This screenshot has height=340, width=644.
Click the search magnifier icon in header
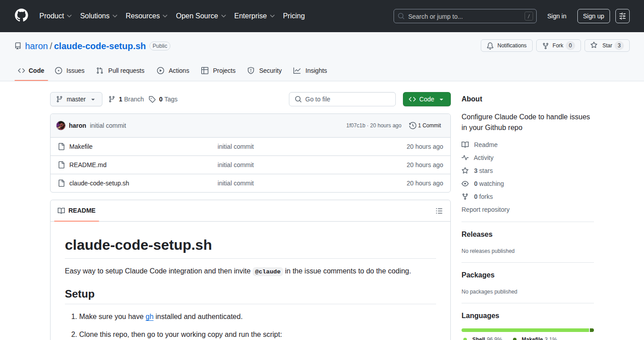click(401, 17)
